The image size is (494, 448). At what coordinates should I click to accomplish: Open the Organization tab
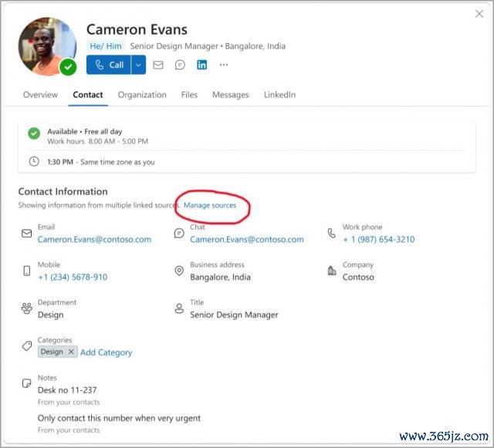coord(142,95)
